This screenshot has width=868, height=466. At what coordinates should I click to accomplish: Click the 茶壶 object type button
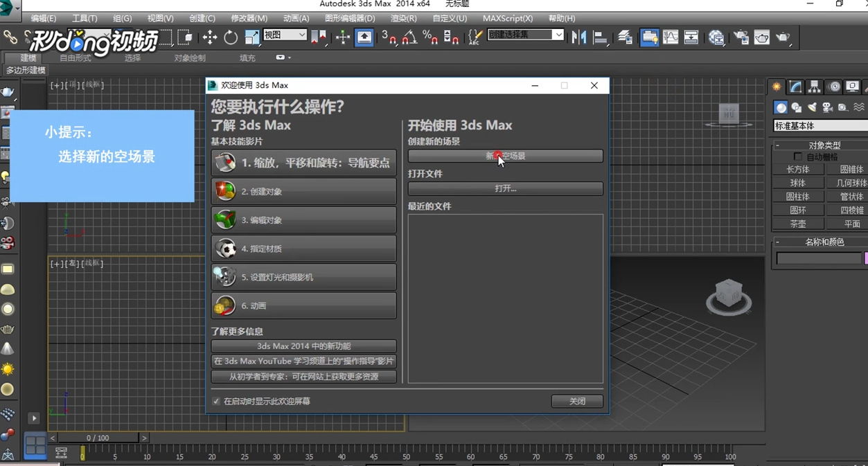pos(798,224)
